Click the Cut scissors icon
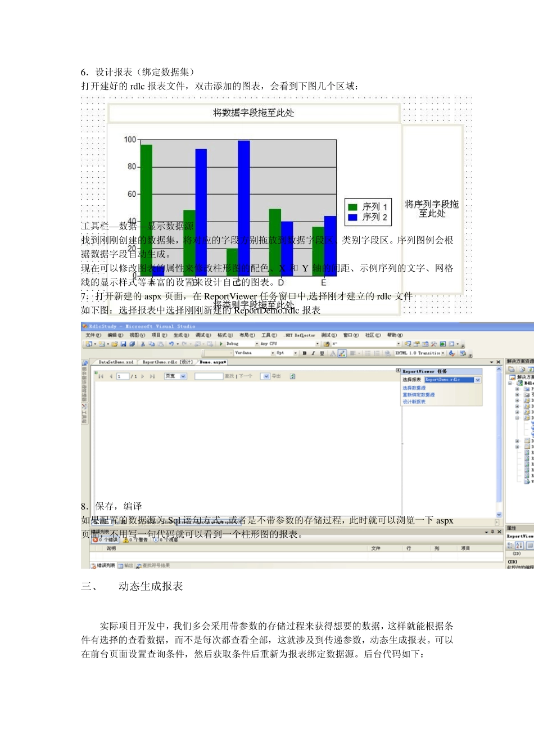 [143, 344]
